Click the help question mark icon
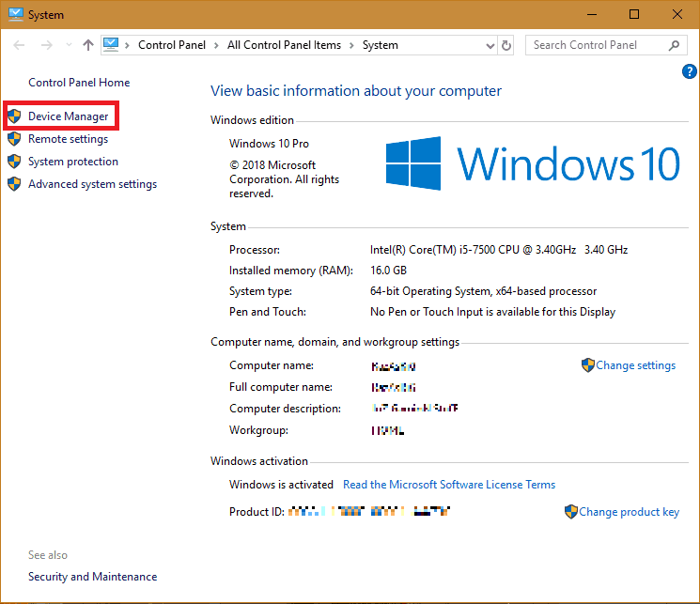The image size is (700, 604). pyautogui.click(x=690, y=71)
